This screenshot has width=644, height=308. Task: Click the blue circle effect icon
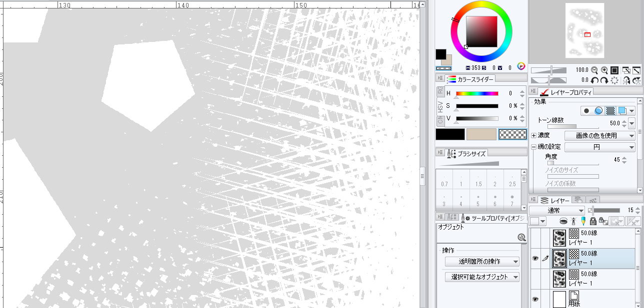[x=598, y=111]
